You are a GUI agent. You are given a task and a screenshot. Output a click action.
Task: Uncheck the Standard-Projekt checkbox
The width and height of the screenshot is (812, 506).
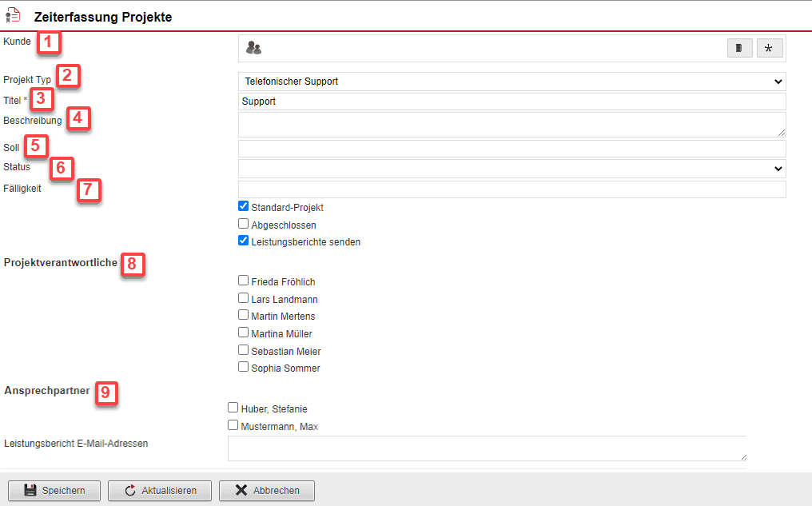pyautogui.click(x=244, y=206)
